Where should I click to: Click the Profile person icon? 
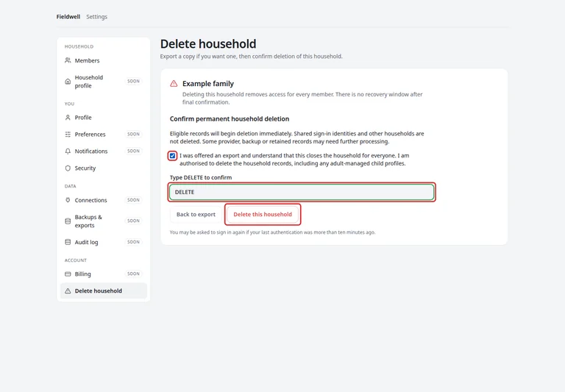click(68, 118)
